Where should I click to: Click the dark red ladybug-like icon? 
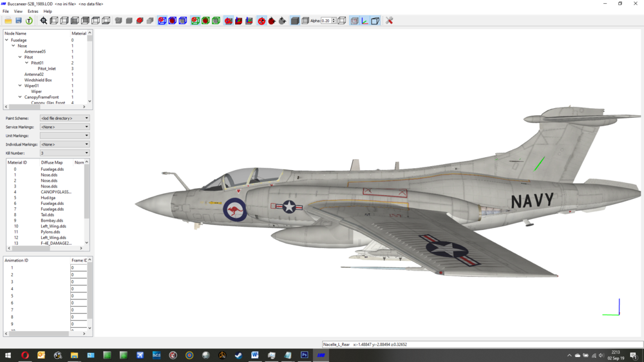click(272, 21)
